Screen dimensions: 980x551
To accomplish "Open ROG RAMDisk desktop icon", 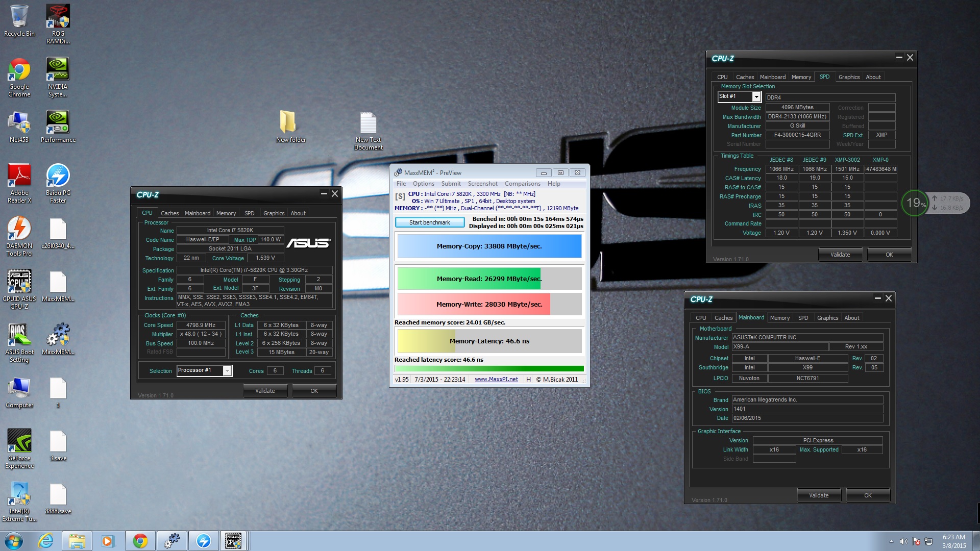I will [58, 23].
